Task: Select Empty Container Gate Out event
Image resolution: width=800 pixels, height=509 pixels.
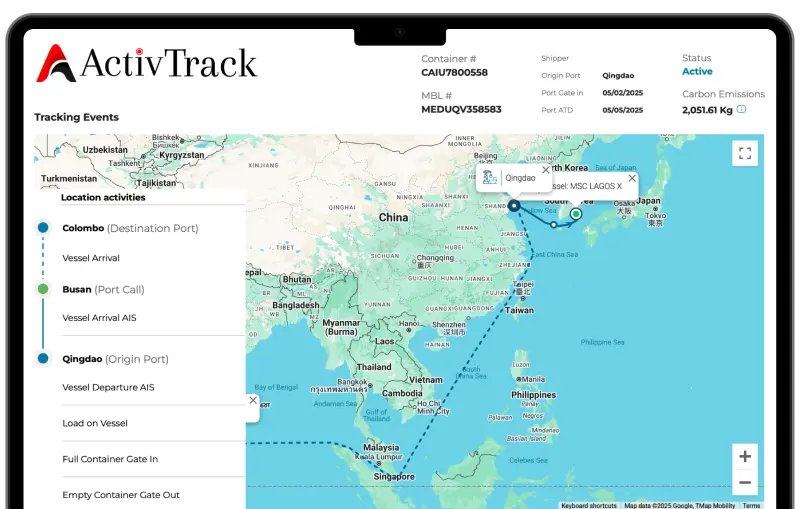Action: tap(121, 495)
